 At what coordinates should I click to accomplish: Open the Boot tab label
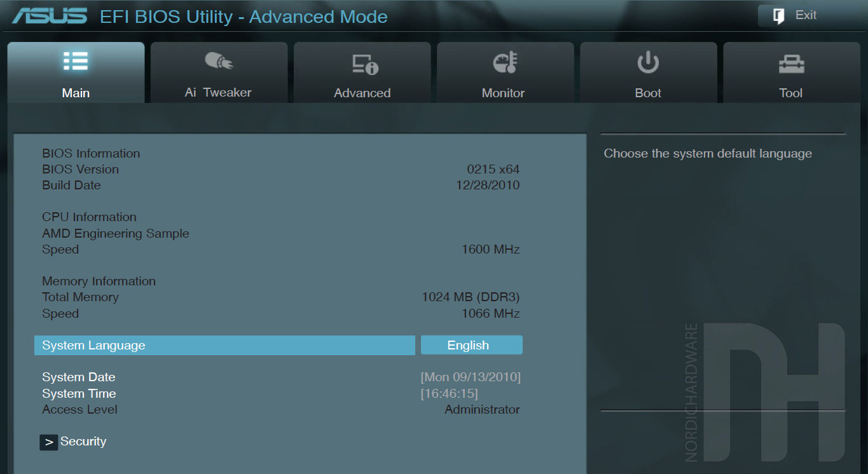pyautogui.click(x=648, y=93)
